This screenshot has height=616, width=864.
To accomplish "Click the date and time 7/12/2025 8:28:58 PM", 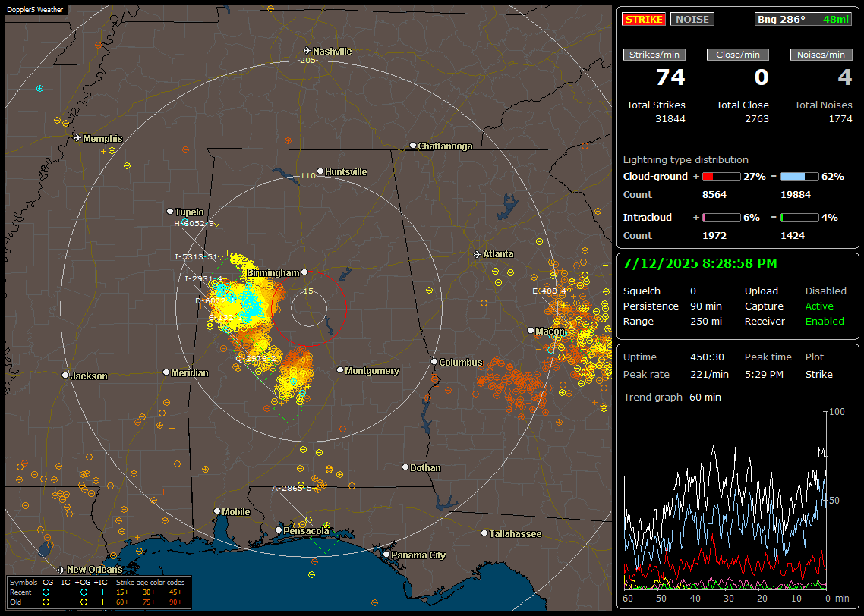I will coord(700,263).
